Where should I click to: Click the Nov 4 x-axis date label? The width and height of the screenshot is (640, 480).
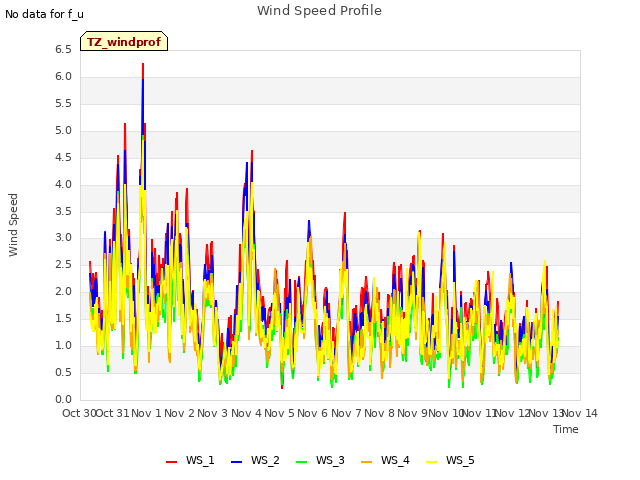(246, 413)
